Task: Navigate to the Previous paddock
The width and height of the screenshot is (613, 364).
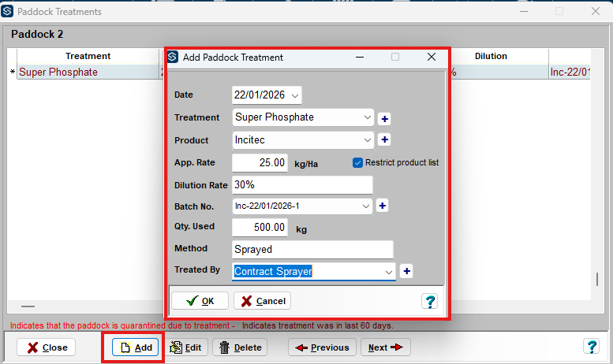Action: [x=322, y=347]
